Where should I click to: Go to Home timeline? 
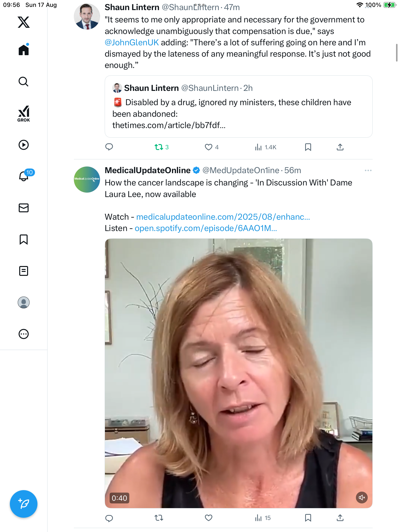click(24, 50)
